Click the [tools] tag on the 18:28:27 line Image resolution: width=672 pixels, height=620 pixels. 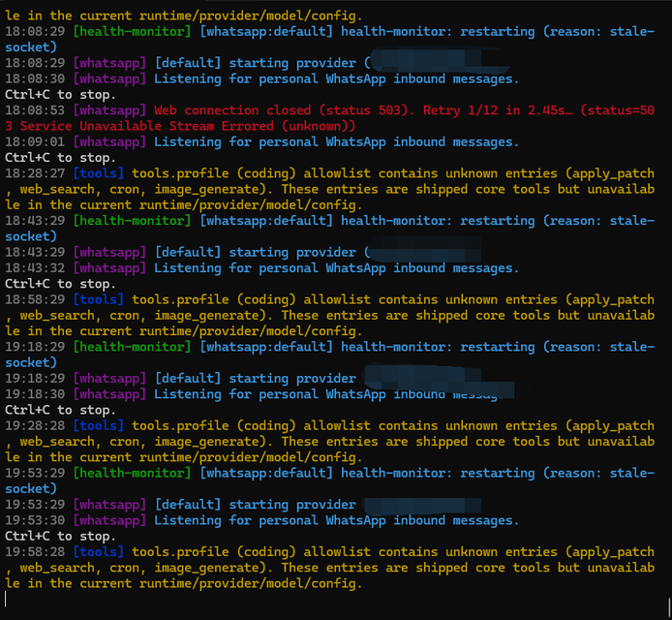point(98,173)
